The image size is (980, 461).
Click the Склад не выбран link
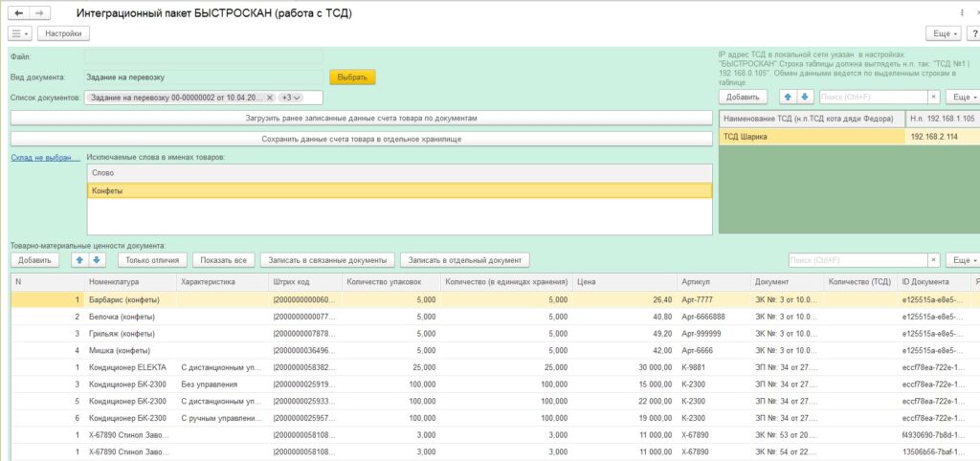click(41, 157)
